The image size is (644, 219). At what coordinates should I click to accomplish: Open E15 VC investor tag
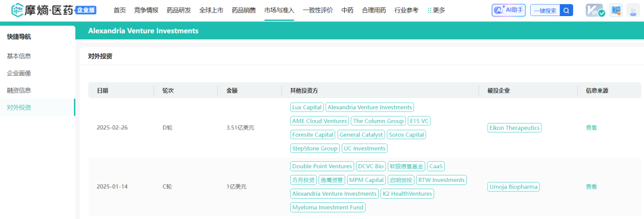coord(419,121)
